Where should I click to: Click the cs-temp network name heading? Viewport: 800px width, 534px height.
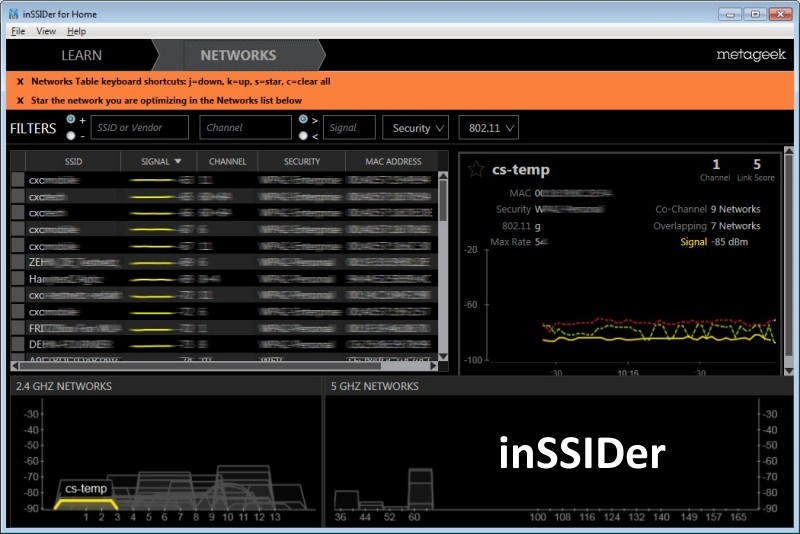tap(520, 170)
